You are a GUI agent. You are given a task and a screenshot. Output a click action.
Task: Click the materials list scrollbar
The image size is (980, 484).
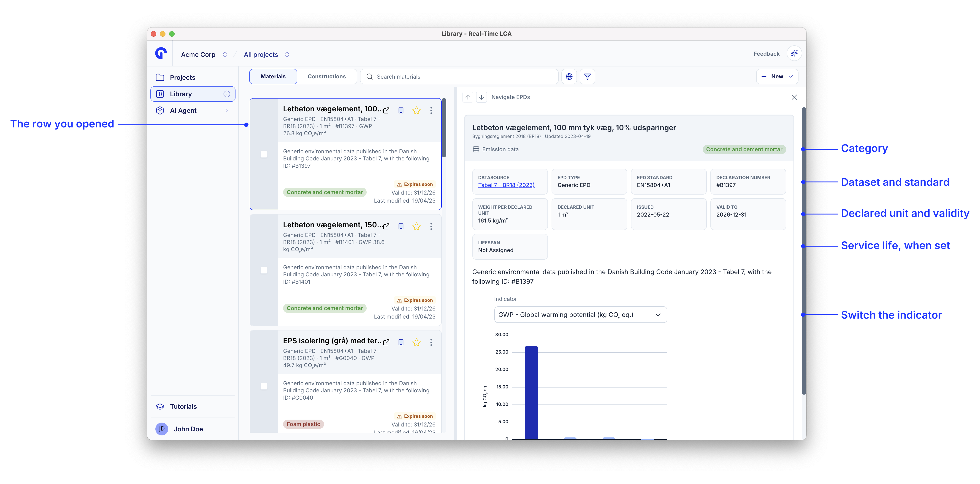444,128
